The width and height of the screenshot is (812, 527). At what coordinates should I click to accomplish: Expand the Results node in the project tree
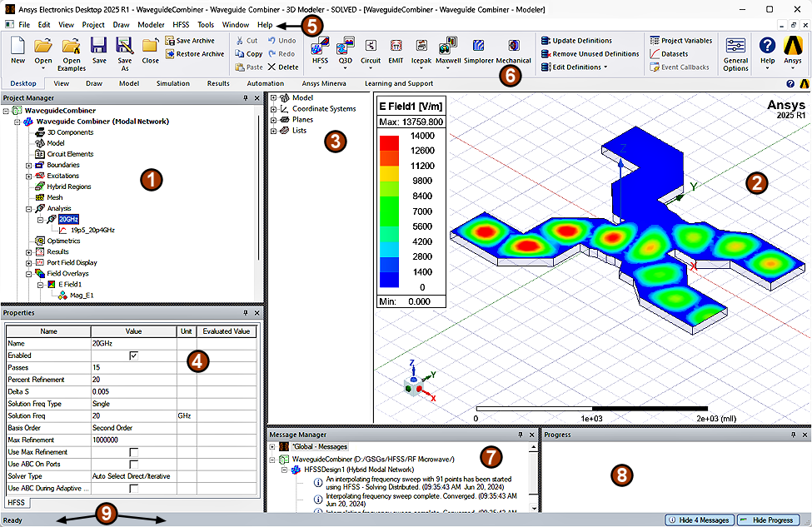pos(29,252)
